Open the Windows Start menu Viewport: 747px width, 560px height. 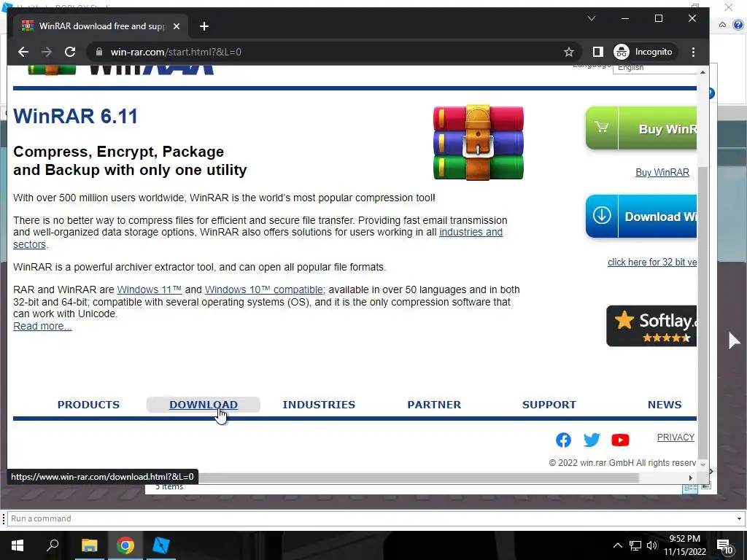[18, 545]
